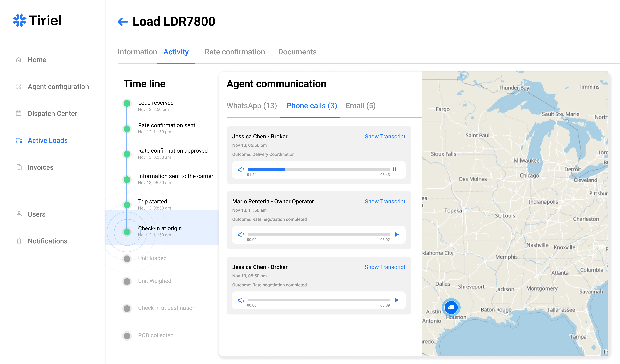Go to Dispatch Center

click(x=52, y=113)
